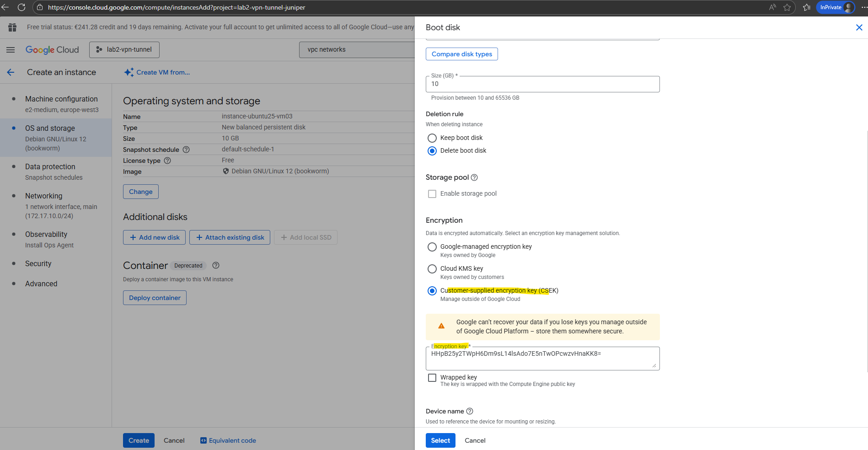Select Customer-supplied encryption key (CSEK) radio
Screen dimensions: 868x450
coord(432,291)
